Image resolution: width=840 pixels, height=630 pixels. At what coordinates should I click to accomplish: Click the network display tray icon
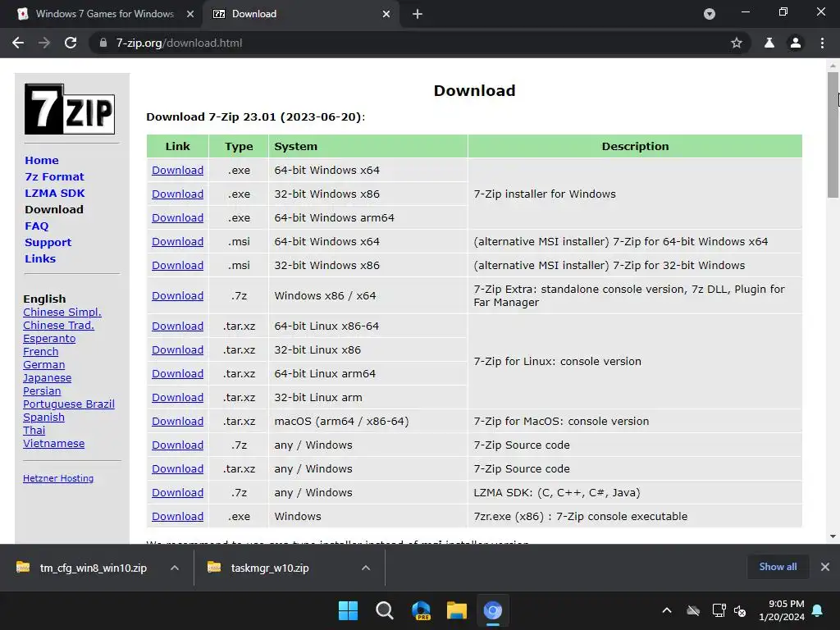pyautogui.click(x=719, y=610)
